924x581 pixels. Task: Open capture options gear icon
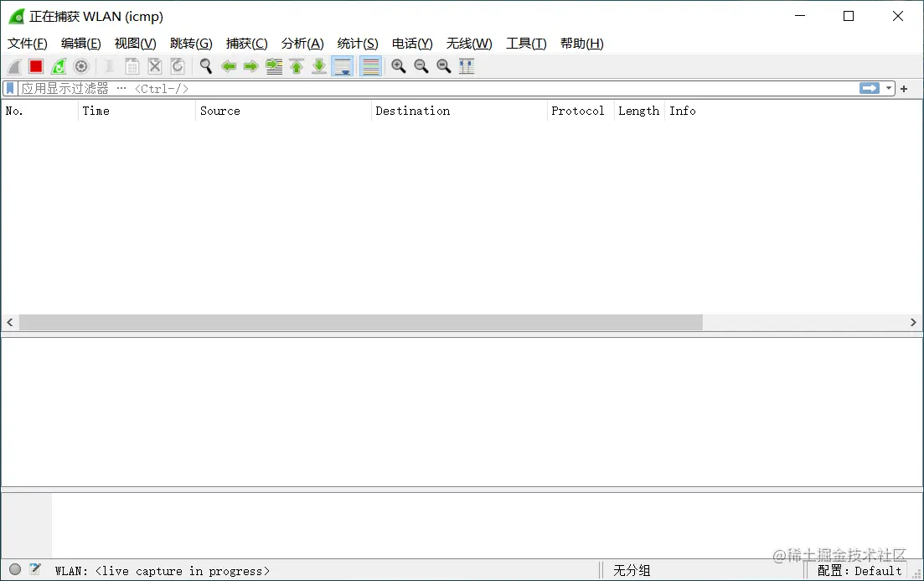coord(81,67)
